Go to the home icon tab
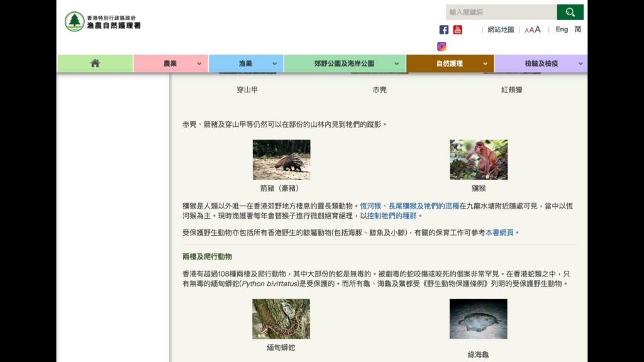 point(95,63)
